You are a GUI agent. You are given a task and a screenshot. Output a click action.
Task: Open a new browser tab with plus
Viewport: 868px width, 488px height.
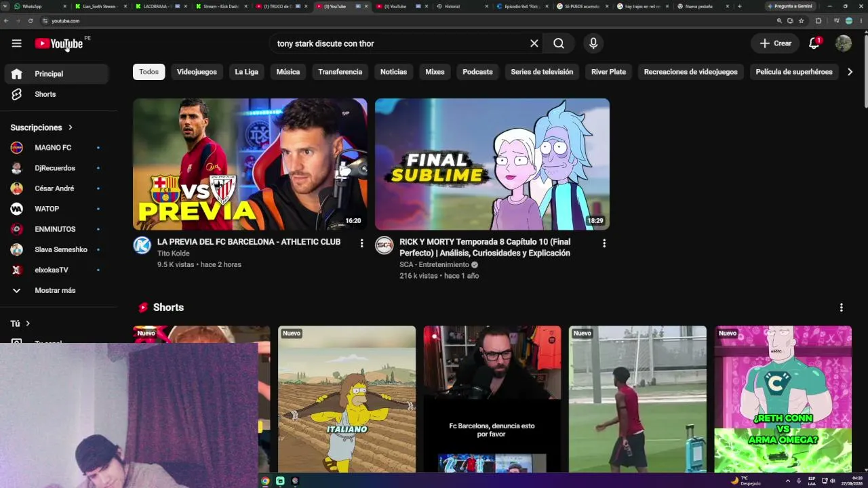pos(739,6)
